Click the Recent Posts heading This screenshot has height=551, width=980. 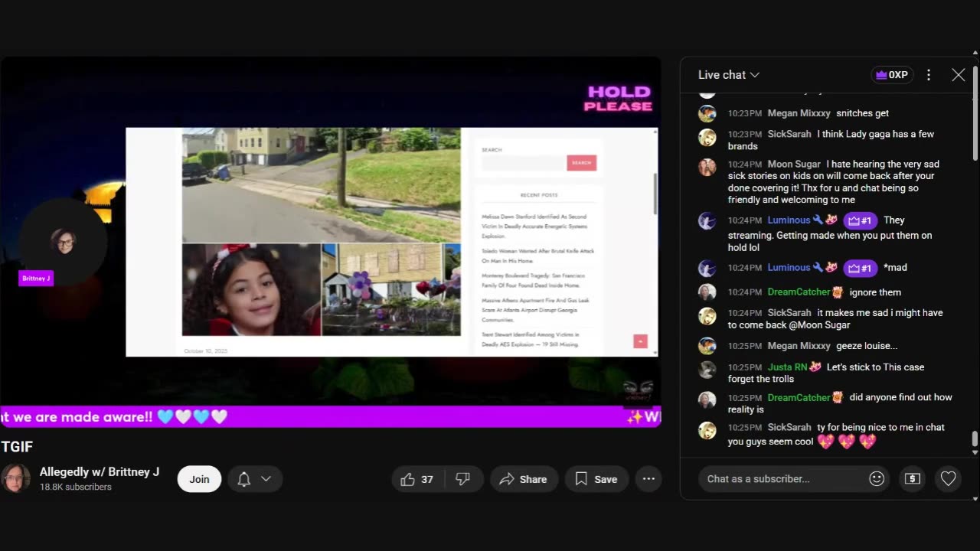[x=539, y=195]
